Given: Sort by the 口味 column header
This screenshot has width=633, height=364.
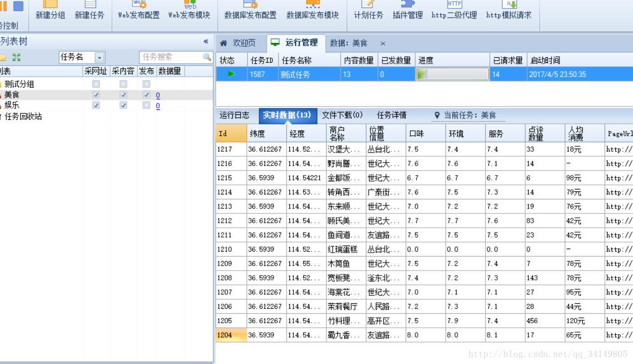Looking at the screenshot, I should pyautogui.click(x=426, y=133).
